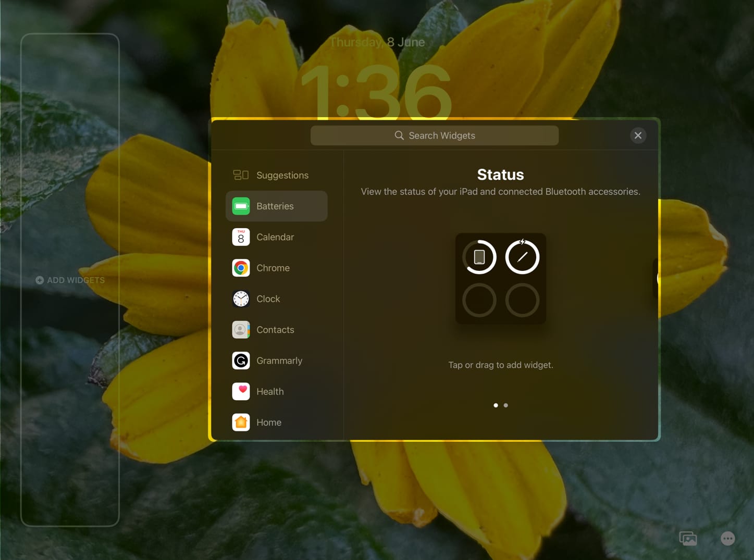Select Contacts in the widget list
This screenshot has width=754, height=560.
click(x=276, y=330)
